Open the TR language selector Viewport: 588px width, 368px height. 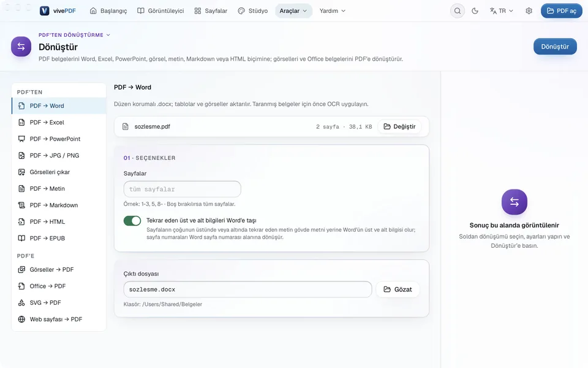coord(502,11)
